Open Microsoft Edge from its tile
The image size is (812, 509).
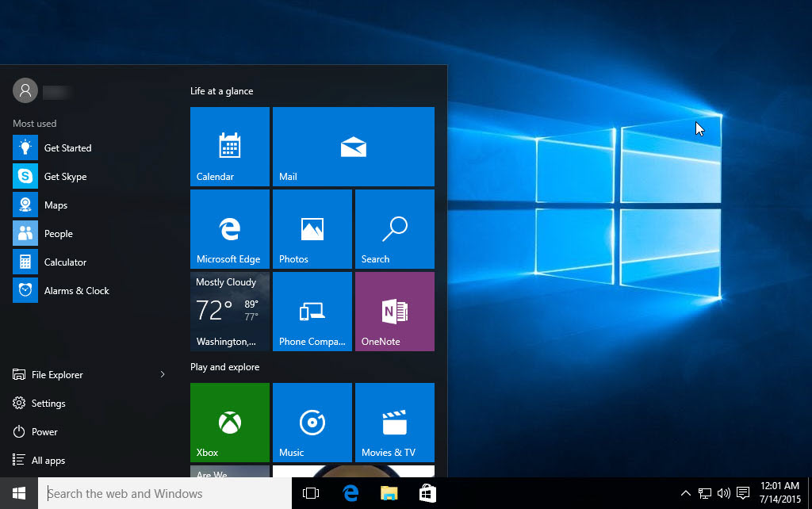[x=229, y=229]
